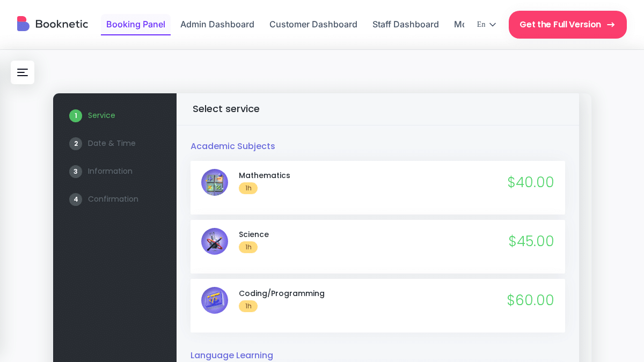Click Get the Full Version button

568,25
